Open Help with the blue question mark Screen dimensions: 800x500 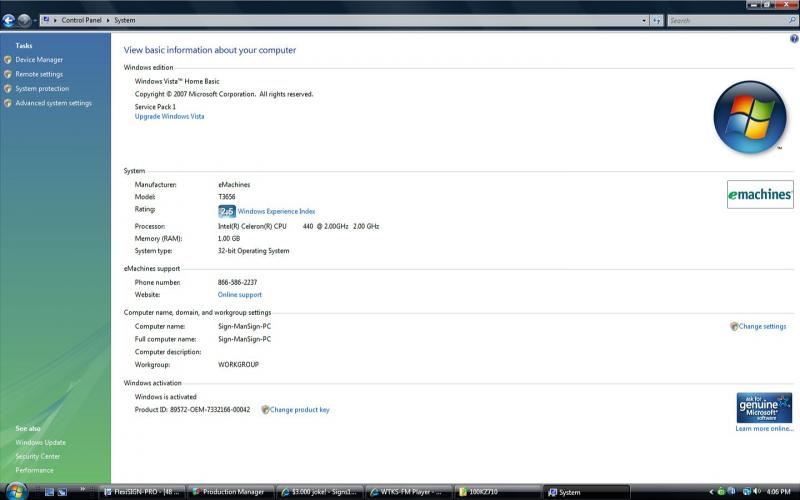point(794,39)
